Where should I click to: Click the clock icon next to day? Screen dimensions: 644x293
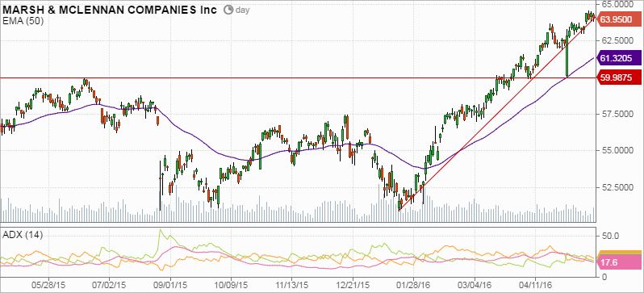click(228, 10)
